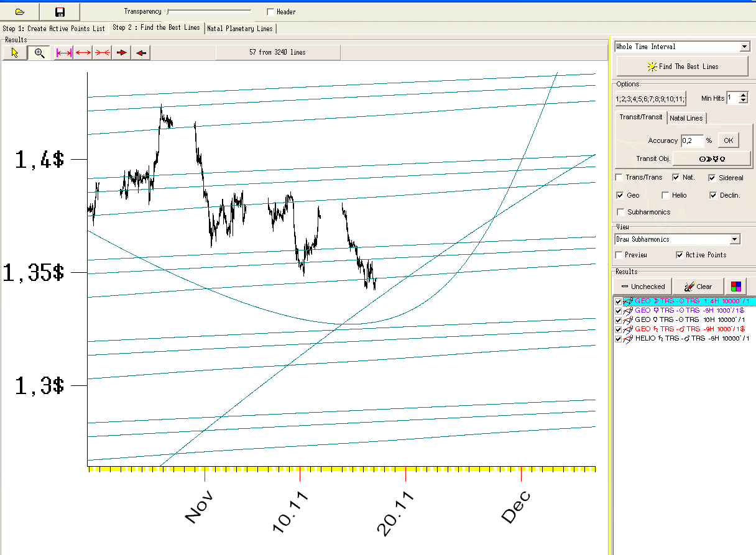Viewport: 756px width, 555px height.
Task: Click the red left arrow icon
Action: coord(141,53)
